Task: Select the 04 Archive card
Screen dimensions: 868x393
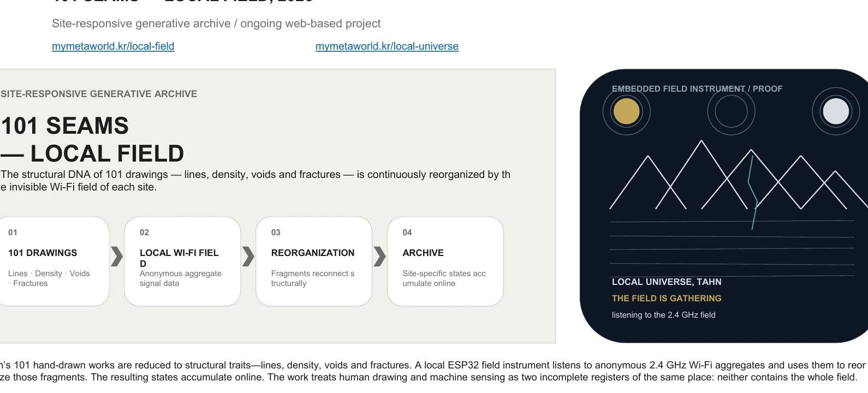Action: (x=445, y=261)
